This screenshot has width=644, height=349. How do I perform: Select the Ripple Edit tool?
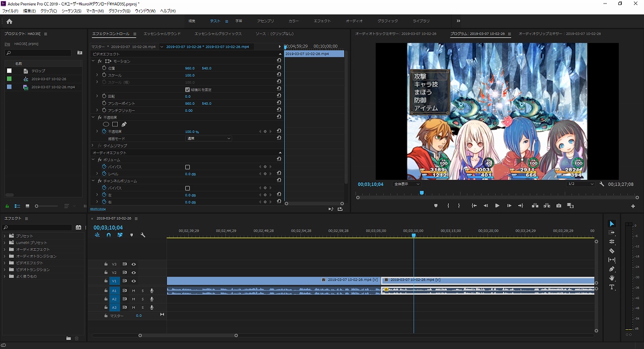[612, 242]
